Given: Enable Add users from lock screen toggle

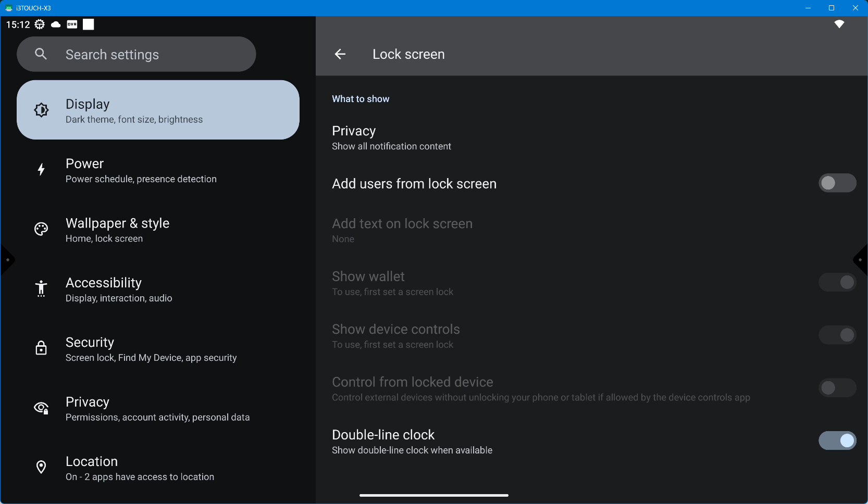Looking at the screenshot, I should 837,183.
